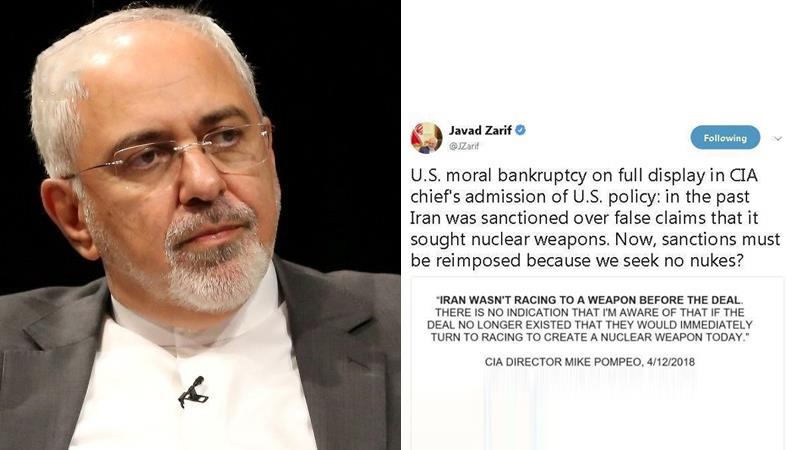Click the line "chief's admission of U.S. policy"

[x=580, y=197]
